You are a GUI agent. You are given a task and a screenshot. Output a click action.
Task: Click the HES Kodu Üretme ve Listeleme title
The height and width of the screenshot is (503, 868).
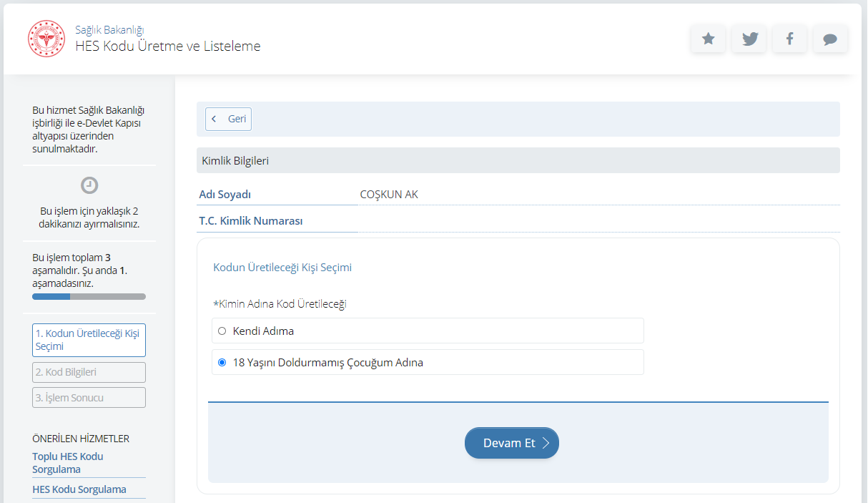pyautogui.click(x=168, y=47)
